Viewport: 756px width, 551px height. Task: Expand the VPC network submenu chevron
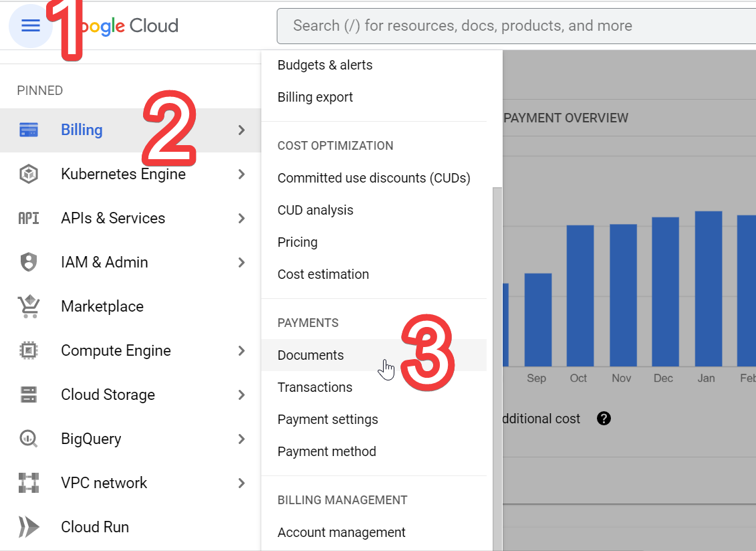tap(241, 483)
